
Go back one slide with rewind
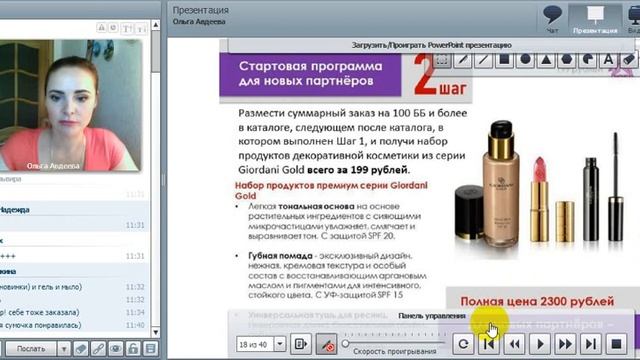[514, 344]
